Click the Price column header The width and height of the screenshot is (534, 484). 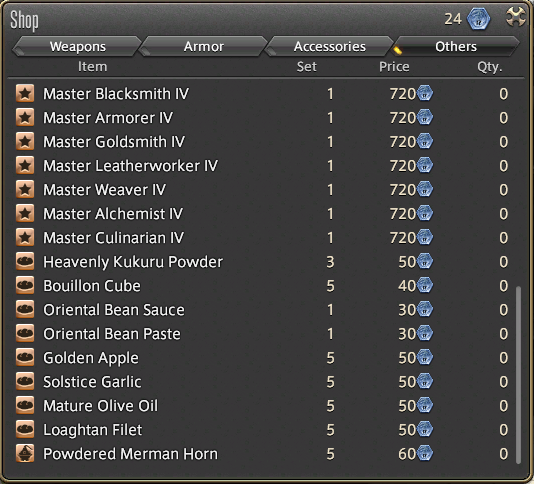click(x=394, y=66)
